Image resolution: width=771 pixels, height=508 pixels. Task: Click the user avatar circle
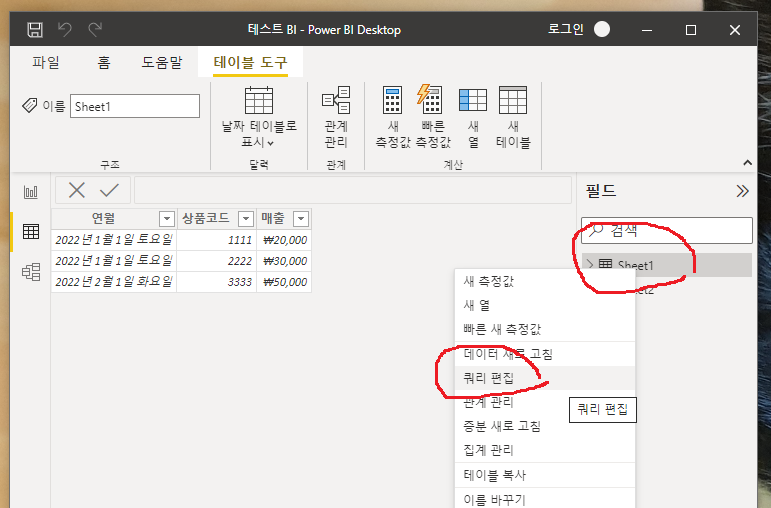point(602,30)
